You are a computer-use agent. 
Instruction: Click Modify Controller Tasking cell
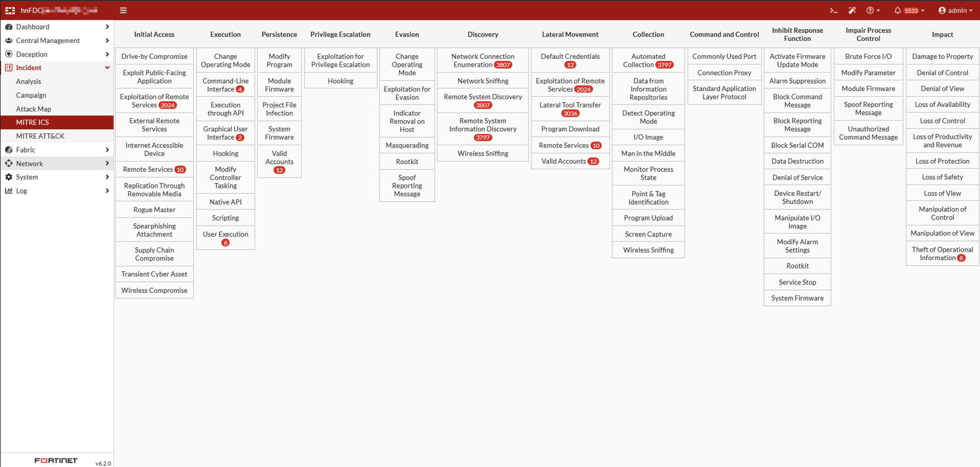tap(226, 178)
